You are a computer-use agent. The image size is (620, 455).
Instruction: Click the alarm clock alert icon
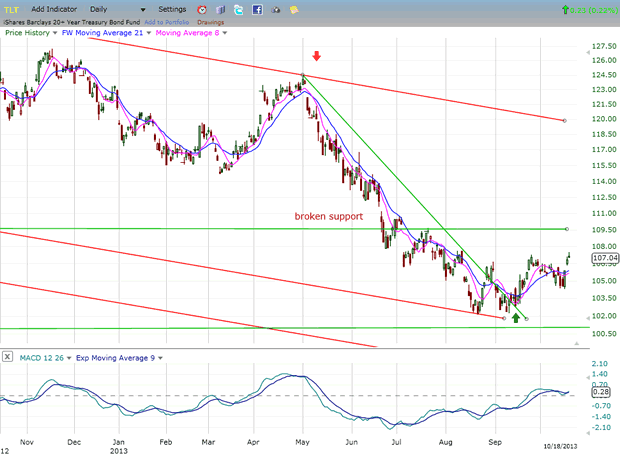[203, 9]
